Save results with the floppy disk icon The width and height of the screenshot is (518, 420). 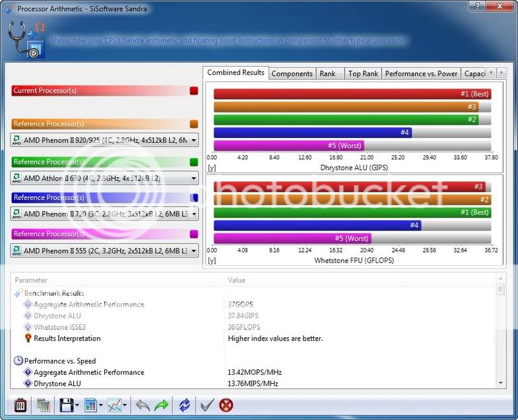[x=67, y=405]
